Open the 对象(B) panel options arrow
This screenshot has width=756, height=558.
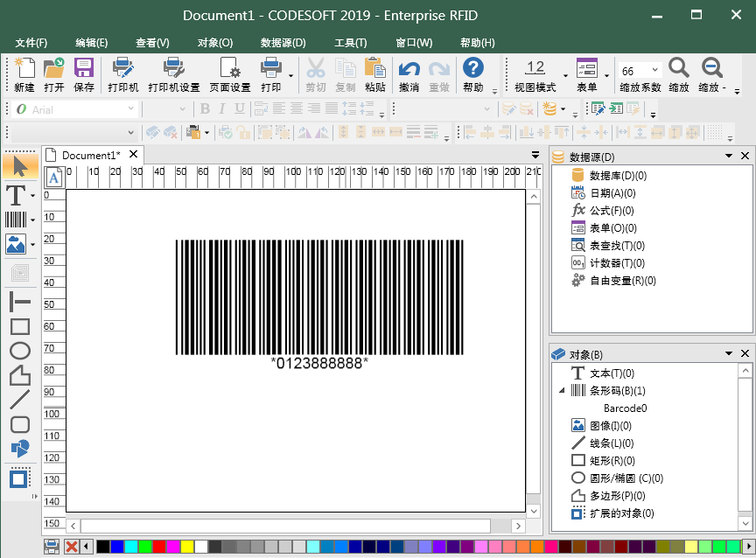[729, 353]
